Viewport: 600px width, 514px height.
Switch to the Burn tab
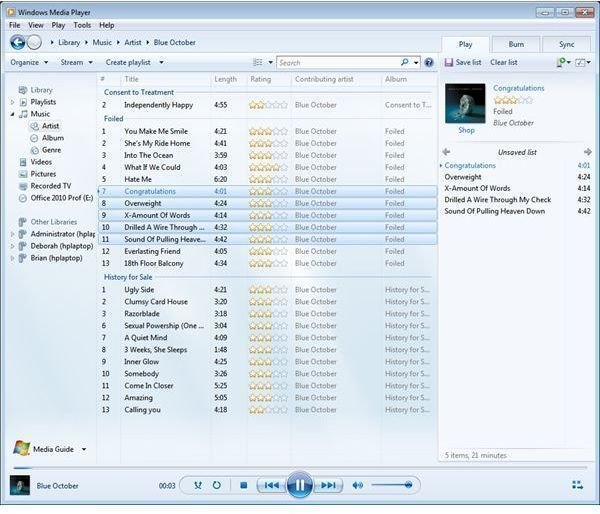pyautogui.click(x=516, y=44)
